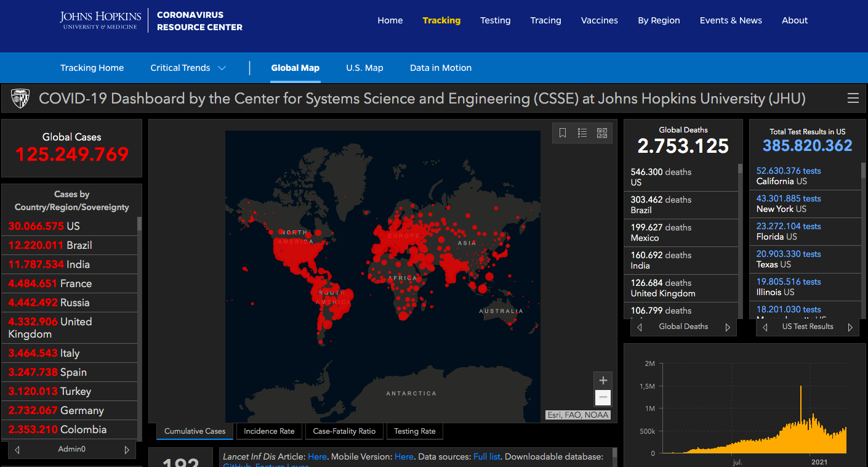Show the map legend list icon
The width and height of the screenshot is (868, 467).
click(582, 132)
